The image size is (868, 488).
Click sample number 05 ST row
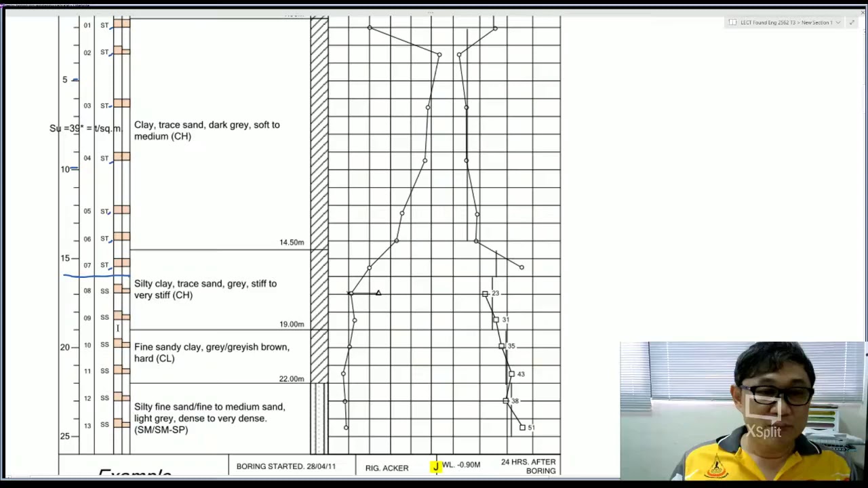coord(96,211)
